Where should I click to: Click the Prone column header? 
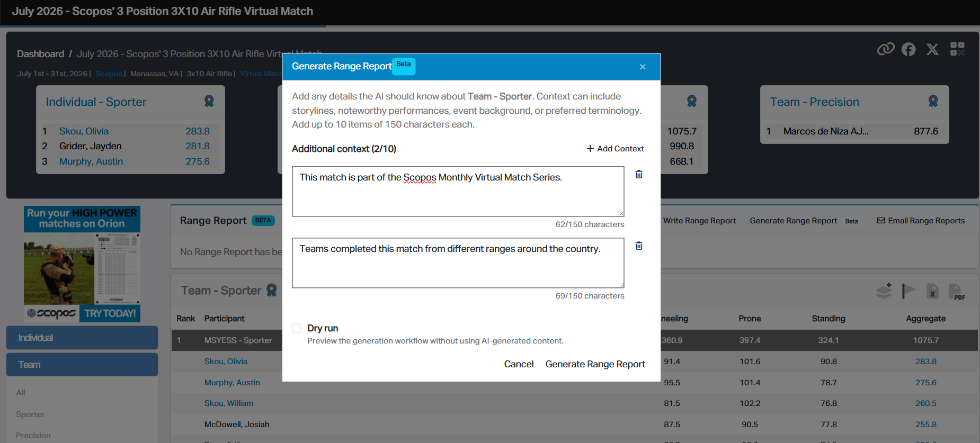(750, 319)
